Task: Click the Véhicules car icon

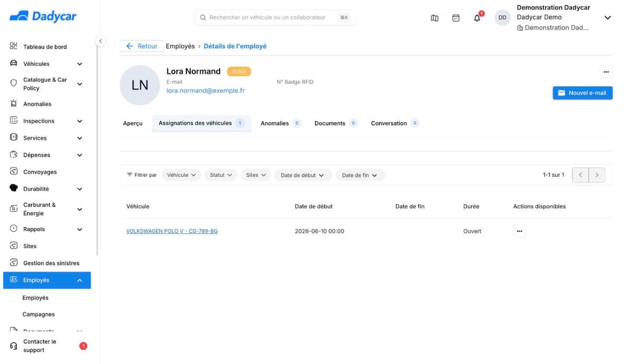Action: tap(14, 63)
